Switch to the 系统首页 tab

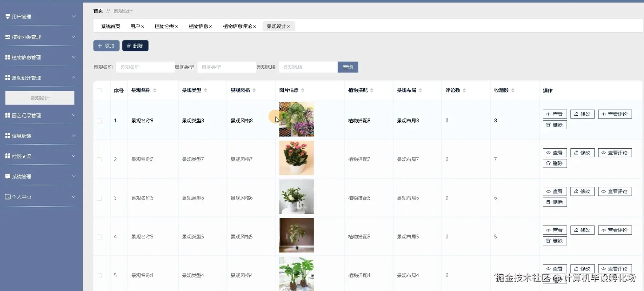[111, 26]
